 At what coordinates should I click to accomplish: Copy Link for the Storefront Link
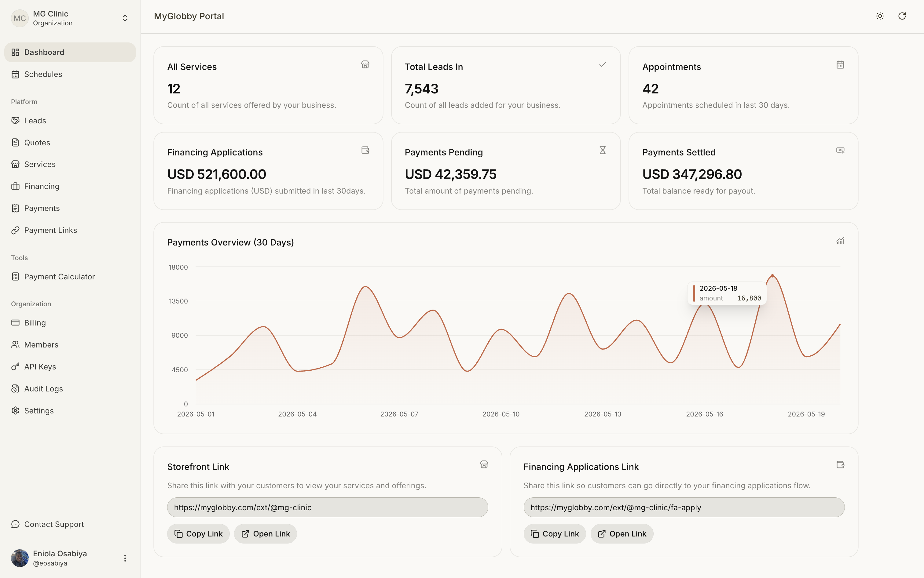click(x=198, y=534)
